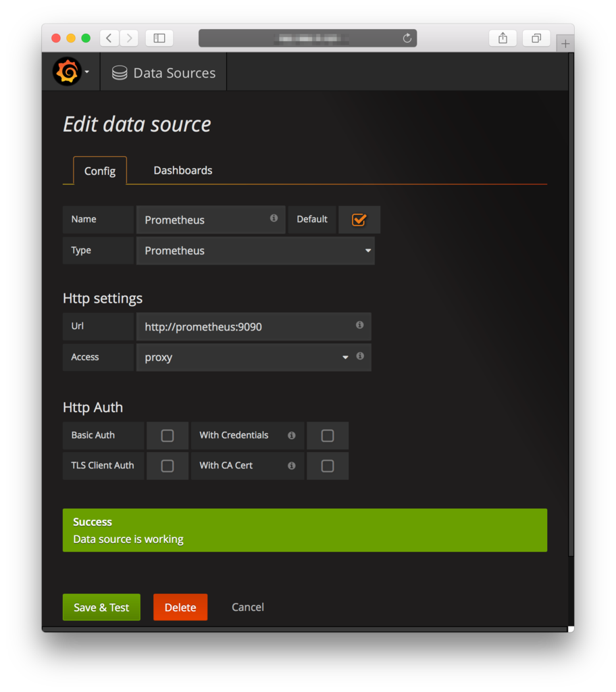This screenshot has width=616, height=692.
Task: Toggle the browser sidebar button
Action: [159, 39]
